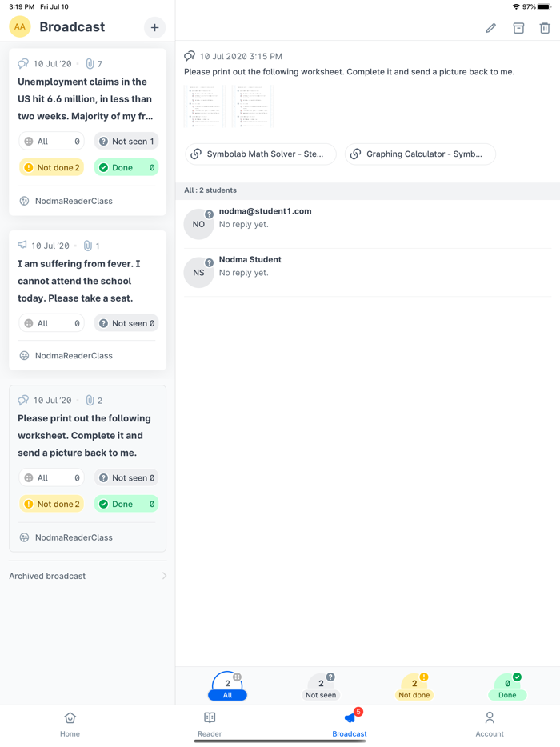The width and height of the screenshot is (560, 747).
Task: Switch to the Reader tab
Action: (x=210, y=724)
